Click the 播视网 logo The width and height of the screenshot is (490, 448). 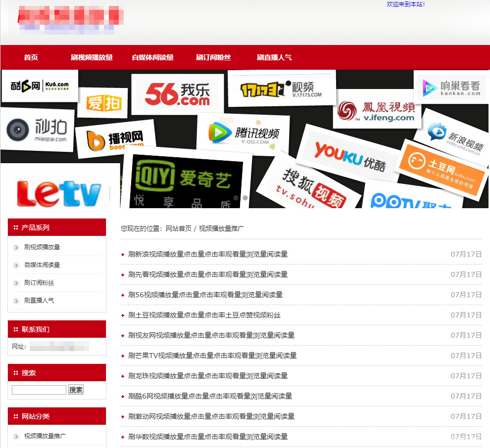tap(115, 140)
